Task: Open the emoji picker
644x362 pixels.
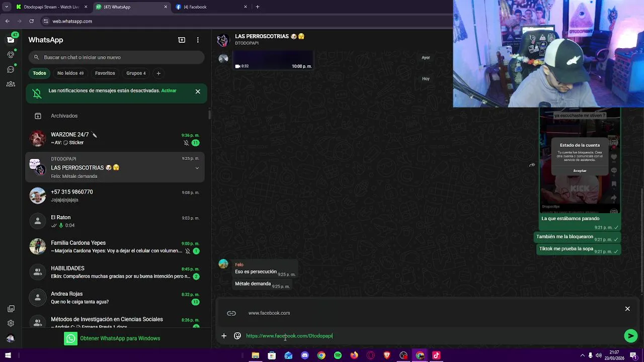Action: click(x=237, y=336)
